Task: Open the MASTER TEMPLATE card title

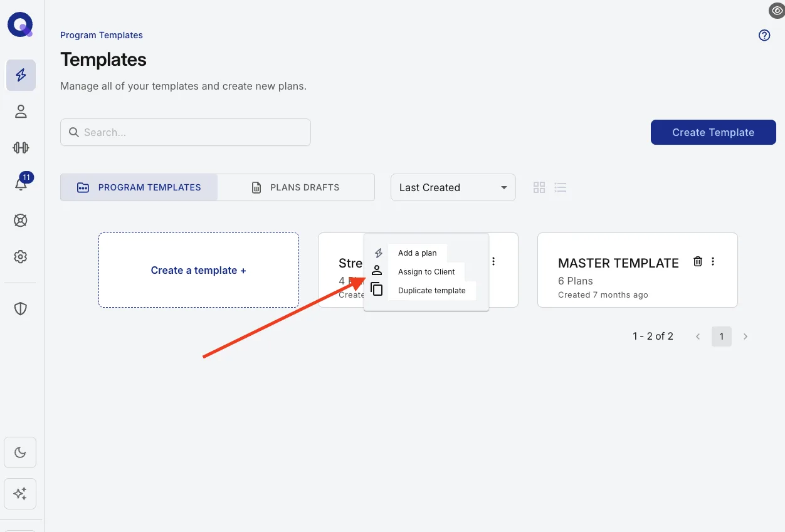Action: [x=618, y=263]
